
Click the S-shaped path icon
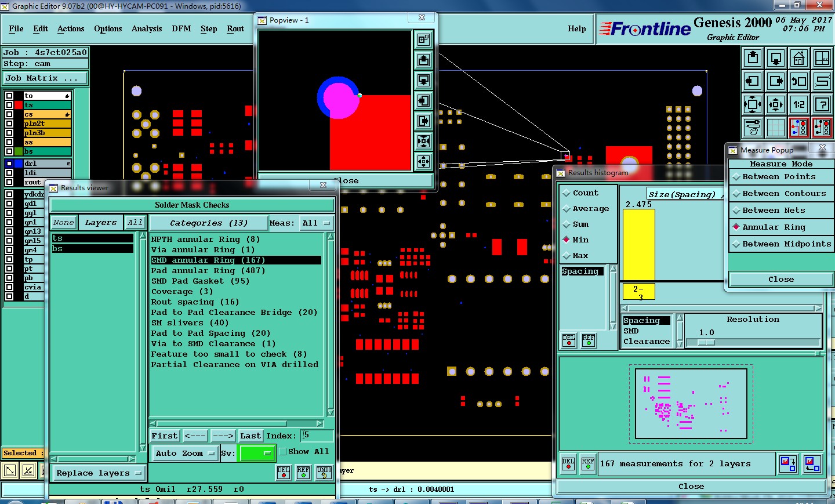(x=822, y=81)
